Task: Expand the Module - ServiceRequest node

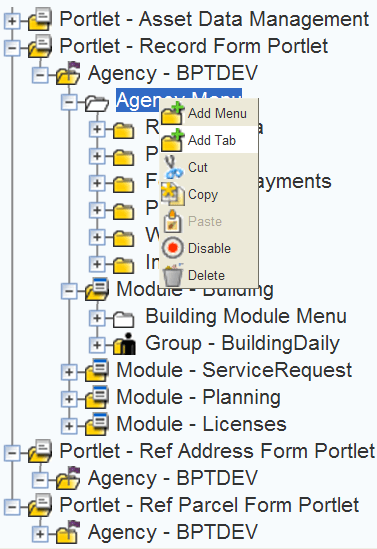Action: pos(69,372)
